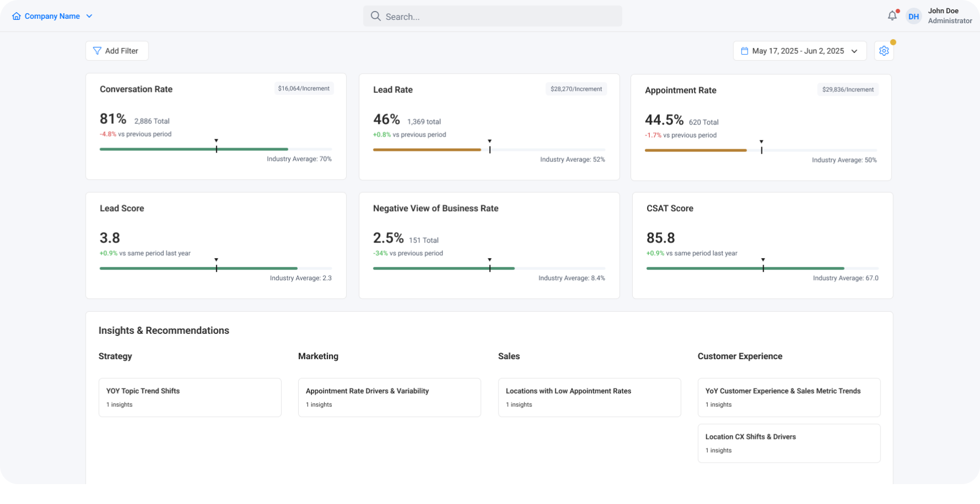The height and width of the screenshot is (504, 980).
Task: Open YOY Topic Trend Shifts insight card
Action: 190,397
